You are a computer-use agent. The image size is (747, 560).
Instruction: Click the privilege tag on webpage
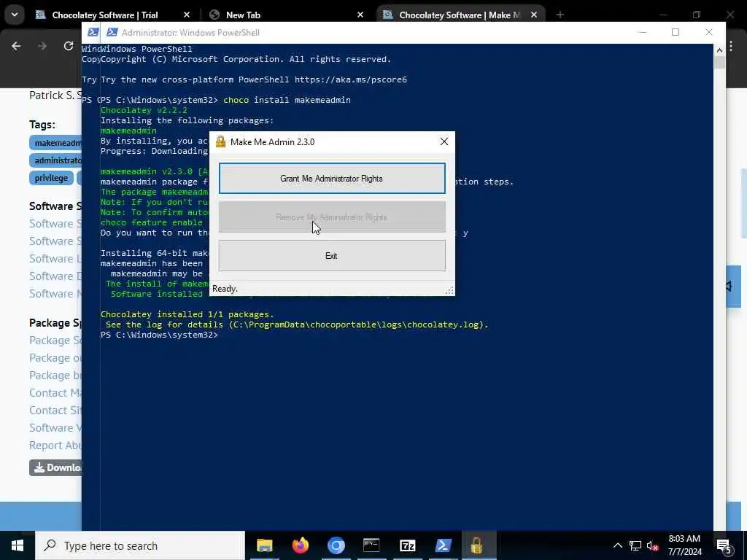click(x=51, y=178)
